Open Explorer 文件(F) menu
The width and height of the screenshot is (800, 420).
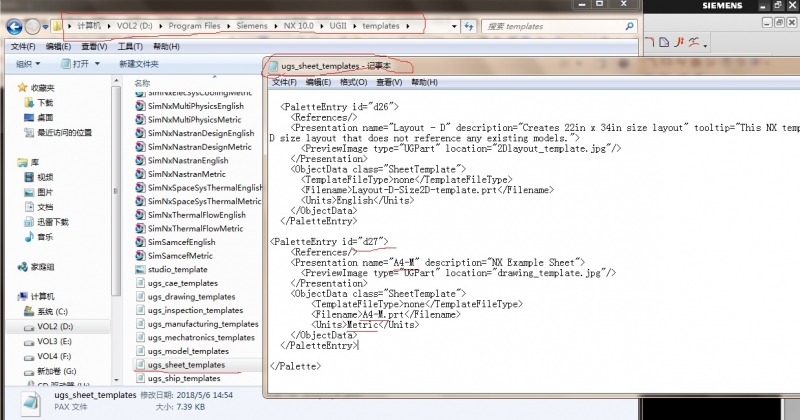[23, 46]
